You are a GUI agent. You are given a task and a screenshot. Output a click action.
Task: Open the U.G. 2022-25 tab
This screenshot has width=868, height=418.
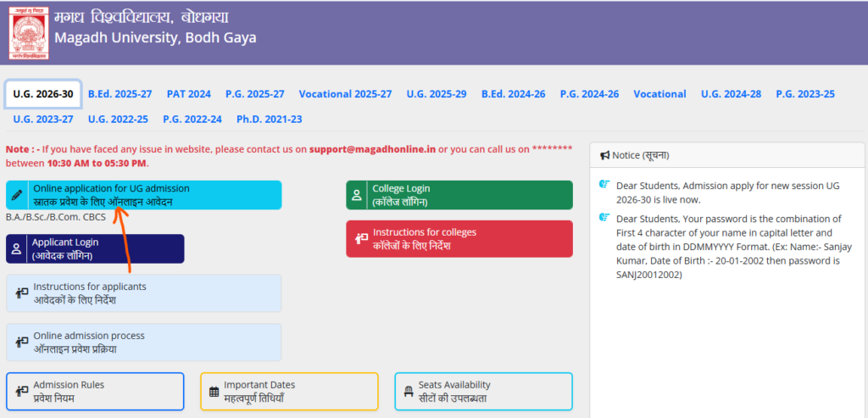[118, 119]
